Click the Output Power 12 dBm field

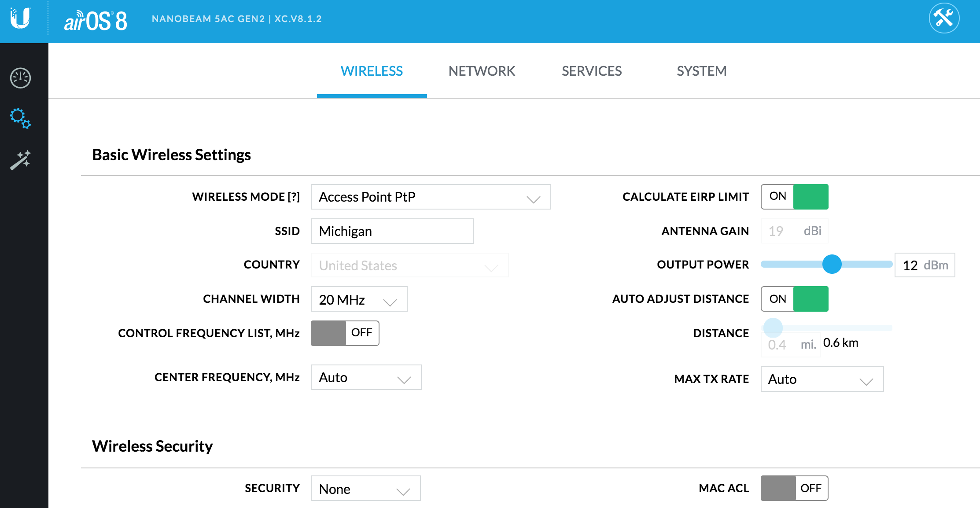point(925,265)
